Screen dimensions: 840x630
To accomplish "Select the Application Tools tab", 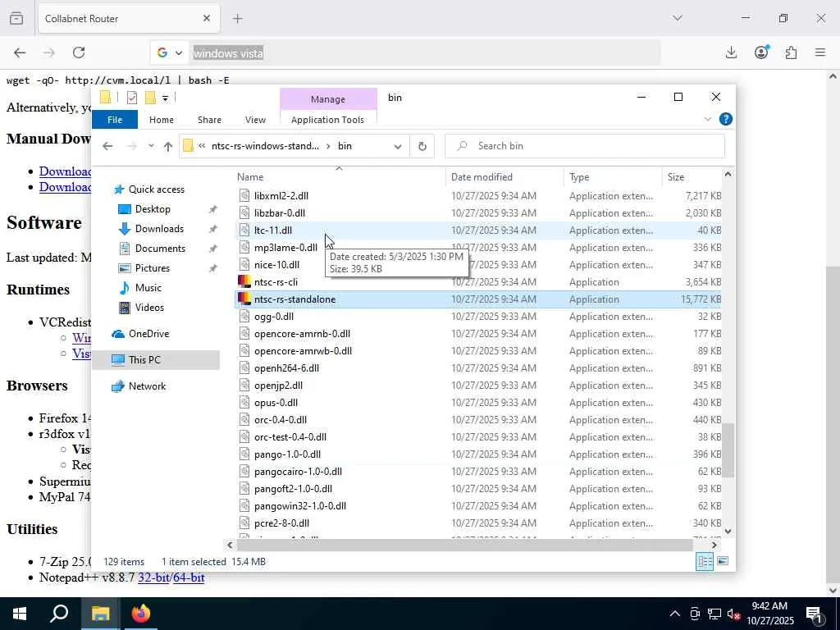I will click(327, 120).
